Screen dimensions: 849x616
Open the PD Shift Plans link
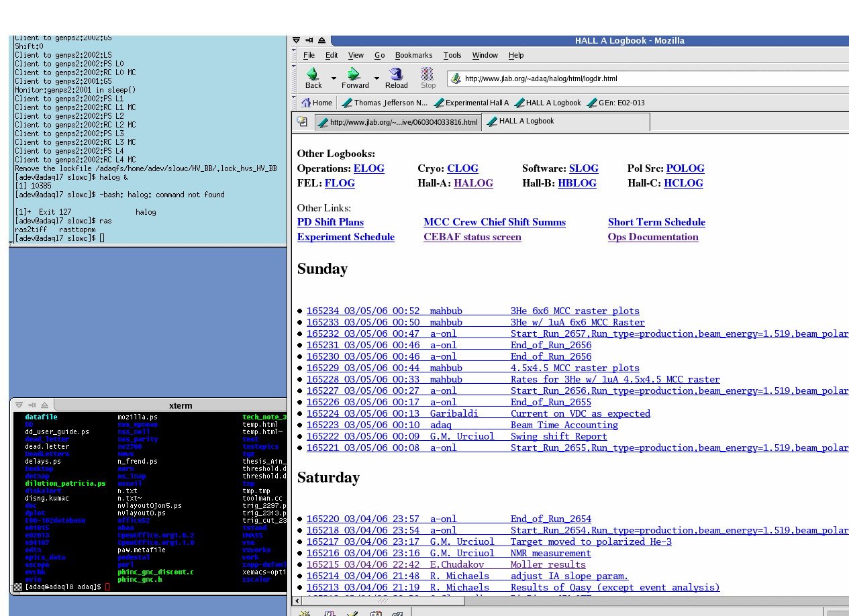(330, 222)
